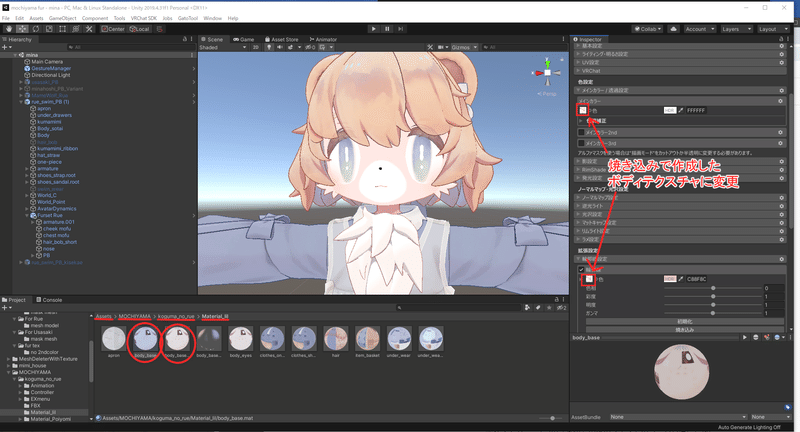Image resolution: width=800 pixels, height=432 pixels.
Task: Click Hierarchy search field
Action: click(131, 47)
